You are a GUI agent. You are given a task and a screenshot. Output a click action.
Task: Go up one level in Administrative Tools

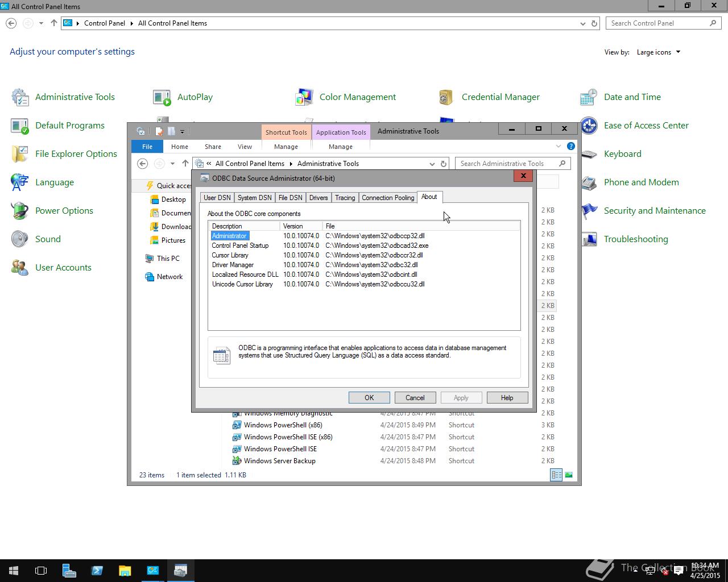185,164
